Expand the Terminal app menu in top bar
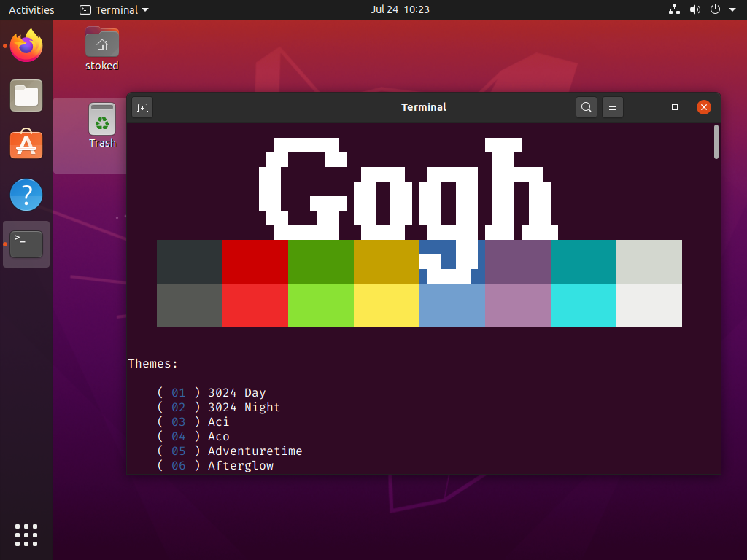 pos(114,10)
